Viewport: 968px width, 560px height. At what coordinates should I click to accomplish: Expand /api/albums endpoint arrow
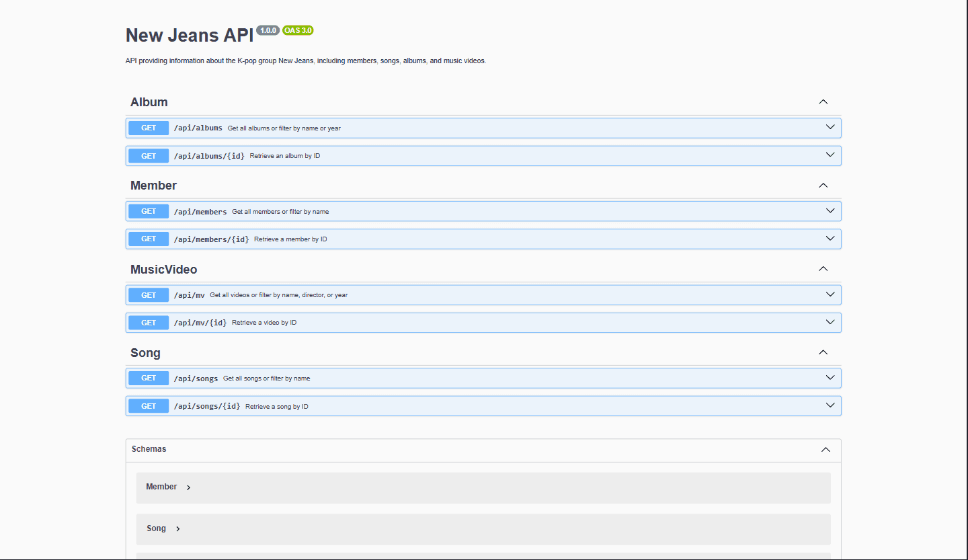pos(830,127)
